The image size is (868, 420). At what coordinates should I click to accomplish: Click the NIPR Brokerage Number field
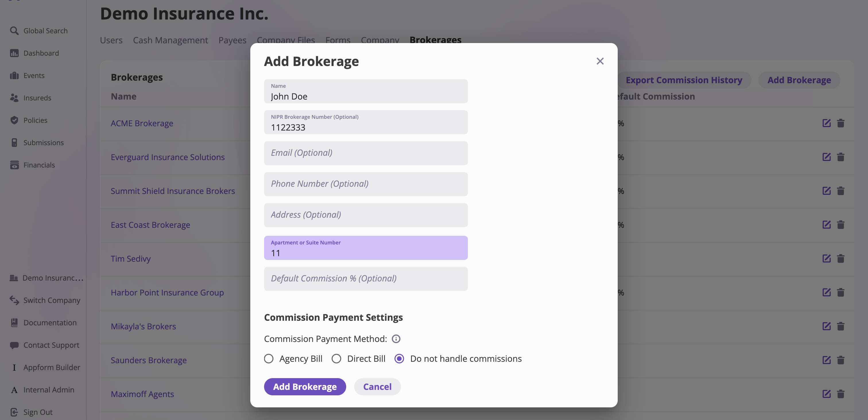(x=366, y=122)
